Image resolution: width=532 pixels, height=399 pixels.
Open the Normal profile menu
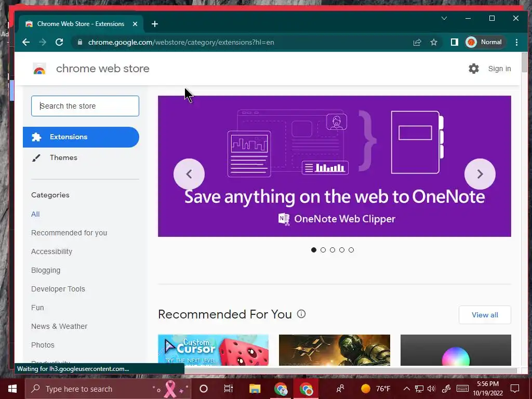click(x=485, y=42)
